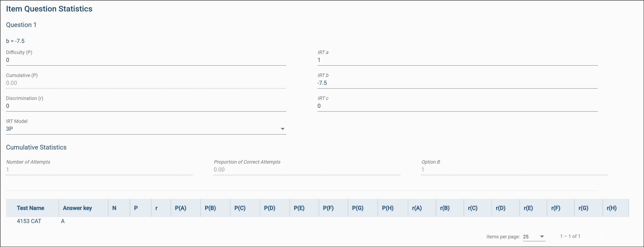Screen dimensions: 644x247
Task: Focus the IRT b field
Action: click(457, 83)
